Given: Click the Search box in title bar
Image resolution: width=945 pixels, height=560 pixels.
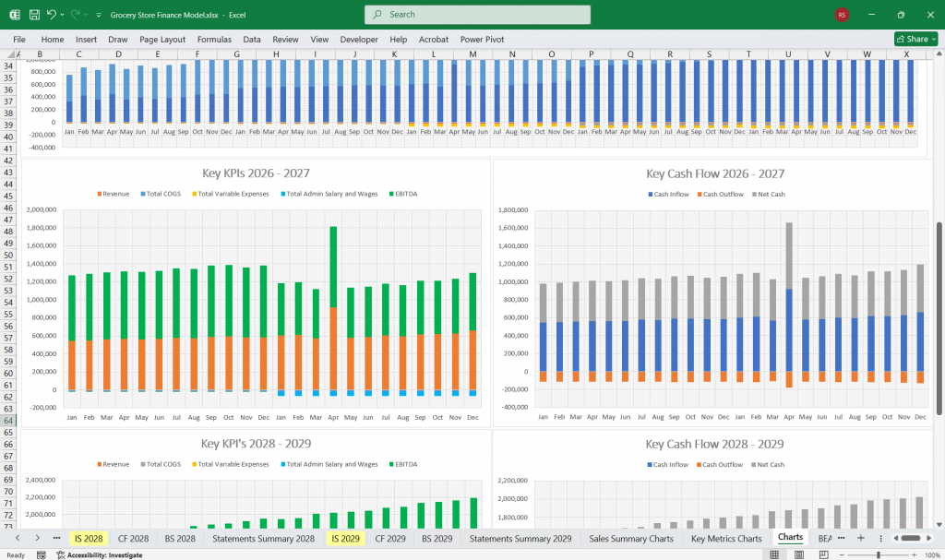Looking at the screenshot, I should tap(477, 15).
